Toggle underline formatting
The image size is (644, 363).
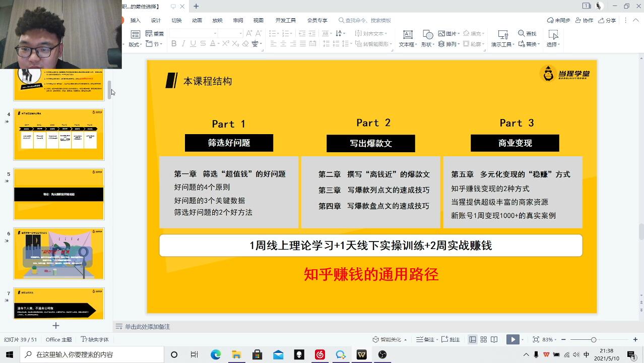pos(193,44)
